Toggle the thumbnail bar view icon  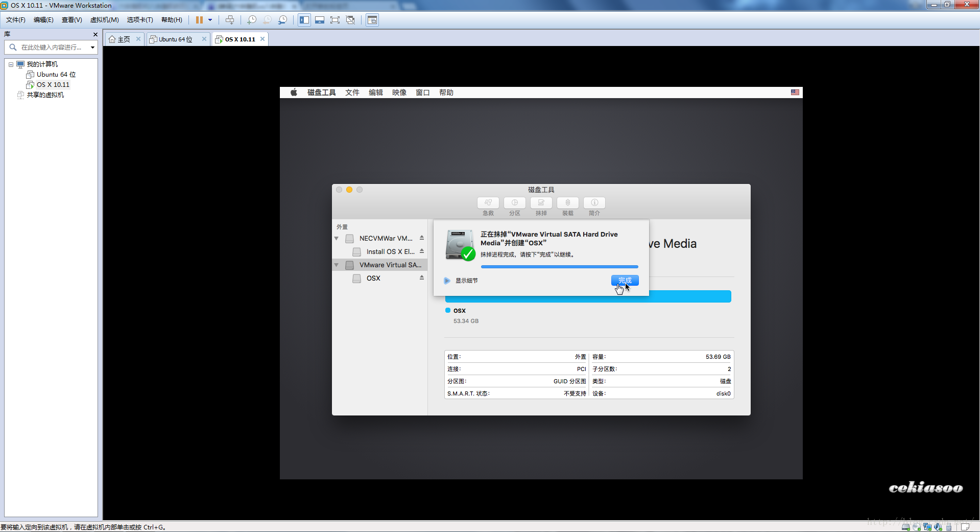pos(320,20)
